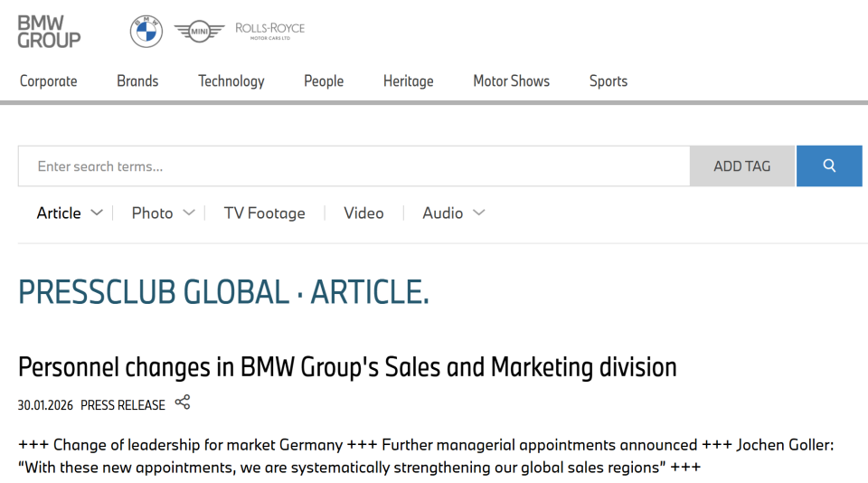Focus the Enter search terms field
Image resolution: width=868 pixels, height=483 pixels.
[354, 166]
